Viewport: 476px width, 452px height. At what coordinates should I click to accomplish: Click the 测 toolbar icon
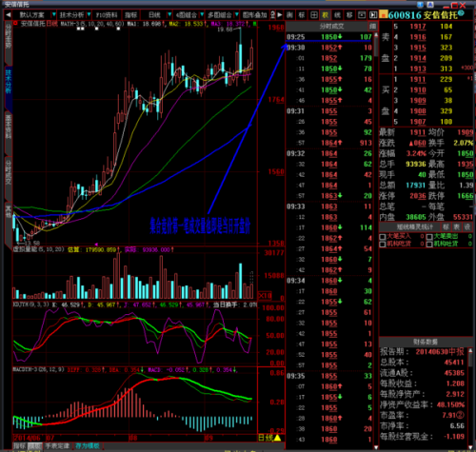[289, 14]
